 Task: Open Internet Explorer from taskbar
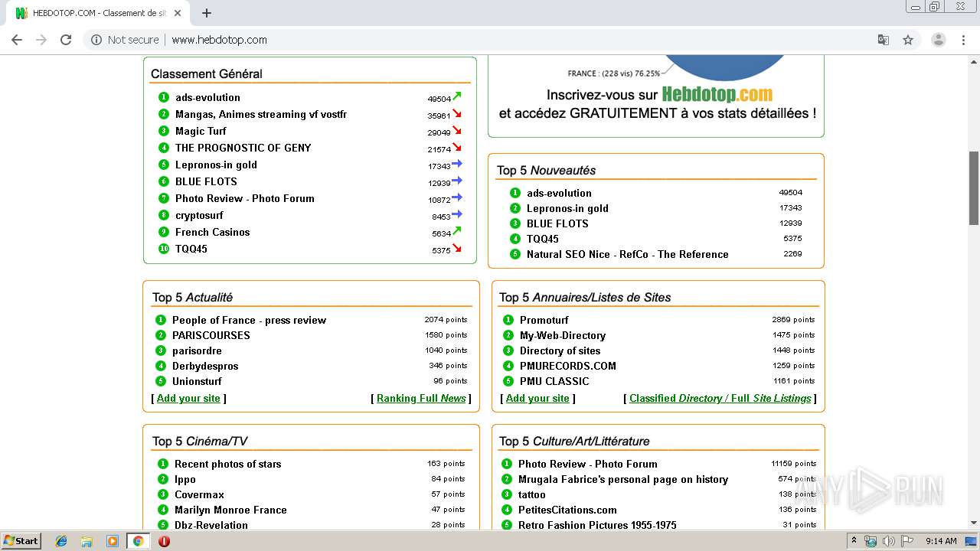click(x=61, y=541)
